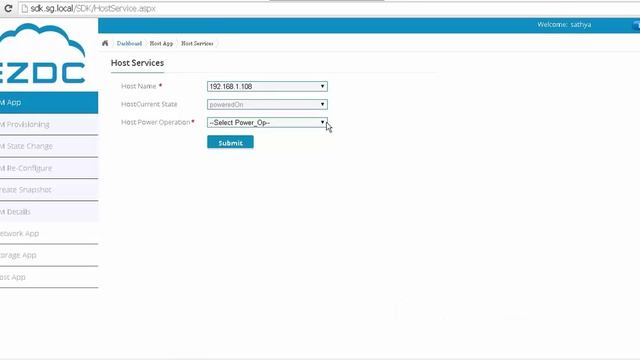Open VM Details sidebar item

tap(49, 212)
